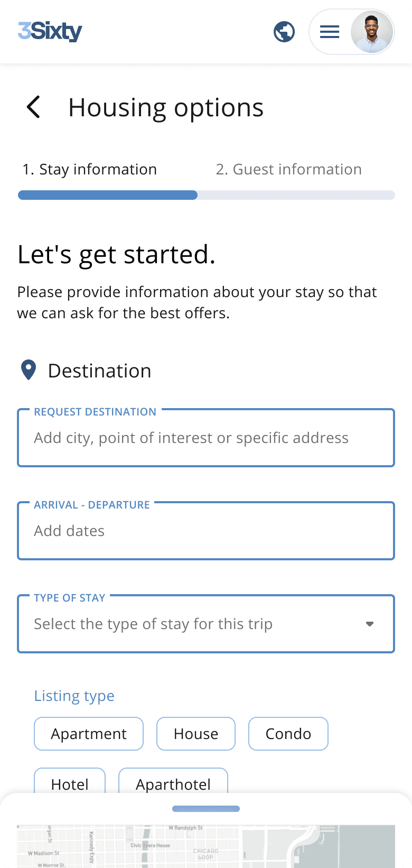This screenshot has width=412, height=868.
Task: Select the Stay information step
Action: [x=90, y=169]
